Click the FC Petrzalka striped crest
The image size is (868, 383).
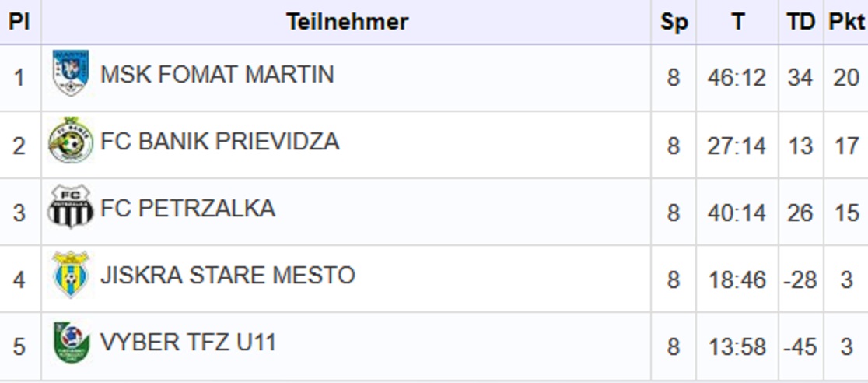tap(70, 207)
